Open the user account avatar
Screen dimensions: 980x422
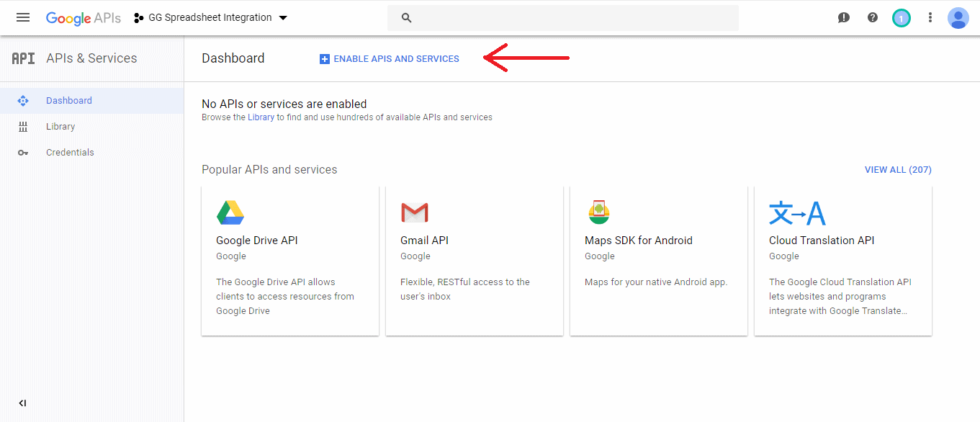click(x=958, y=18)
